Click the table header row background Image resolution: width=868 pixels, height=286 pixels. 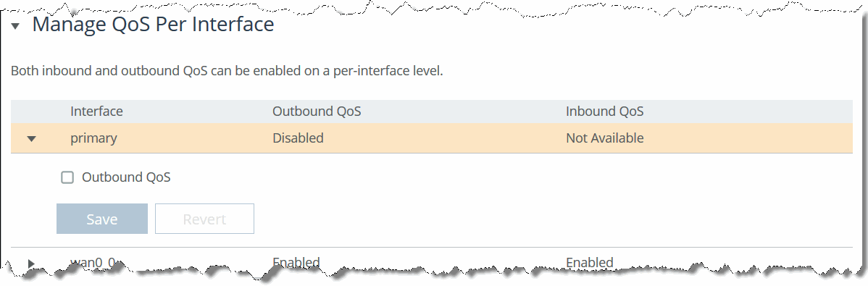432,112
